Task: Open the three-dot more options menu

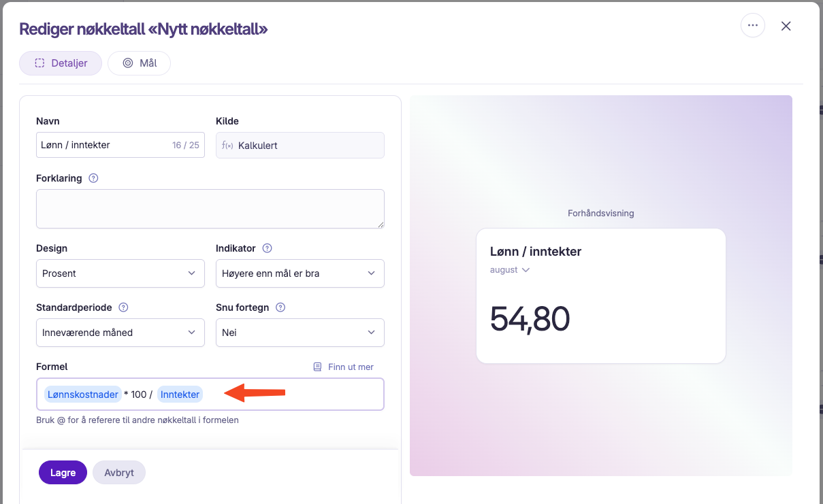Action: [x=752, y=26]
